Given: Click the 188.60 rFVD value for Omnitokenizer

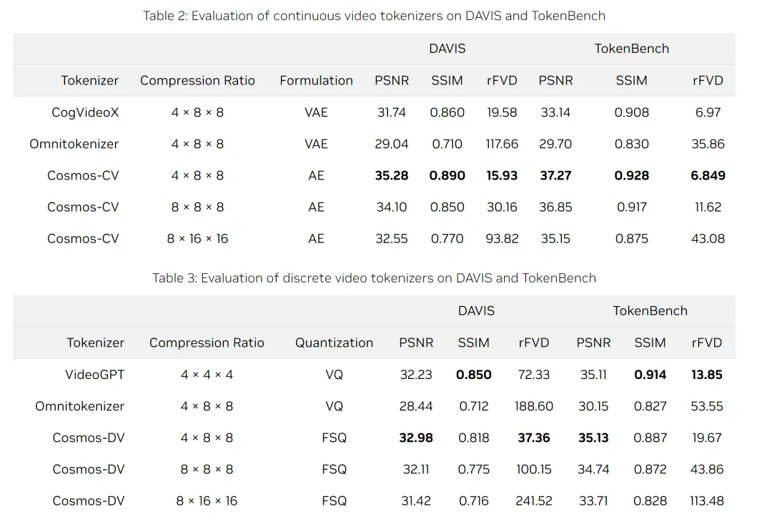Looking at the screenshot, I should pos(534,406).
